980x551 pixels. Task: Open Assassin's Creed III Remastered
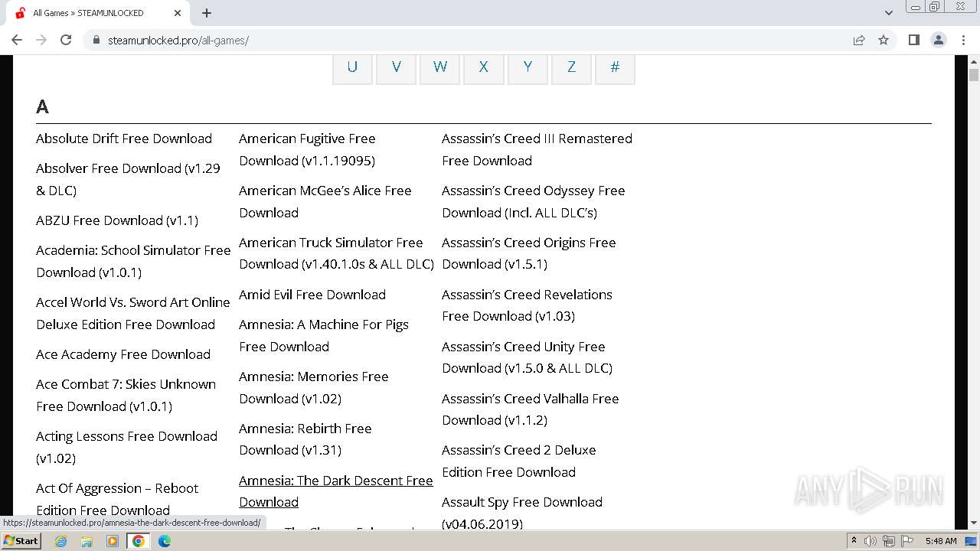pos(537,149)
